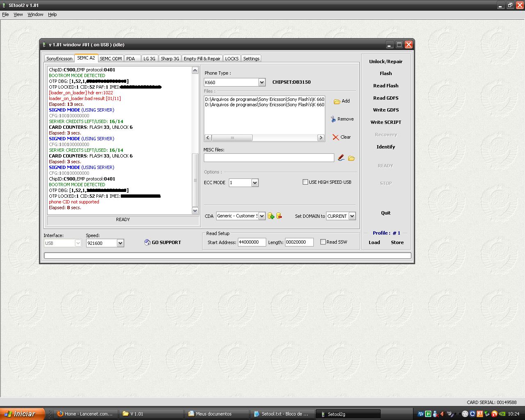Click the GO SUPPORT home icon button
The height and width of the screenshot is (420, 525).
tap(162, 242)
